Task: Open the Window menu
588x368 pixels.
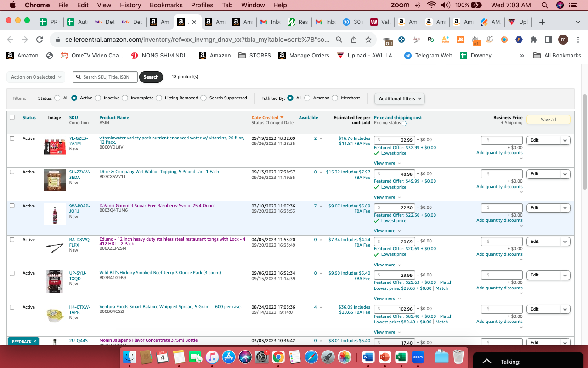Action: point(253,5)
